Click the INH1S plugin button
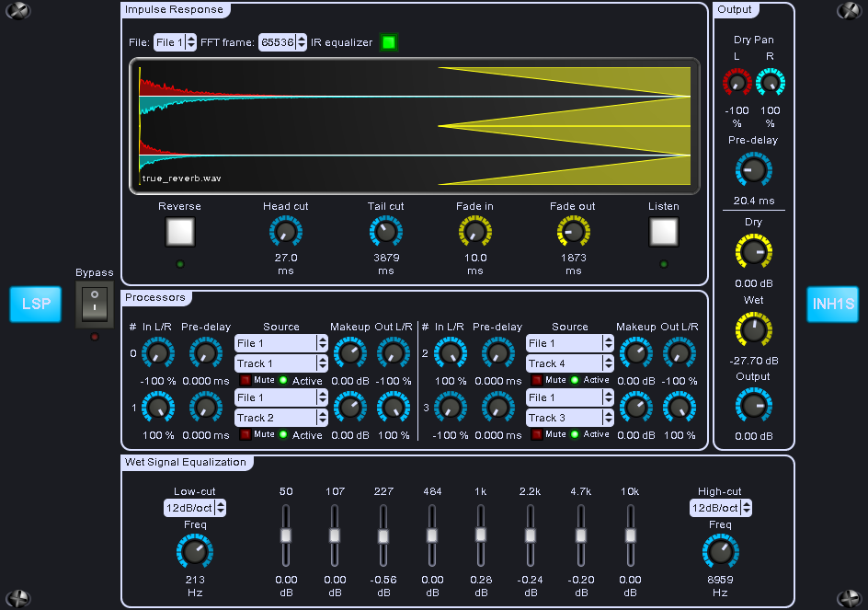 [x=831, y=304]
